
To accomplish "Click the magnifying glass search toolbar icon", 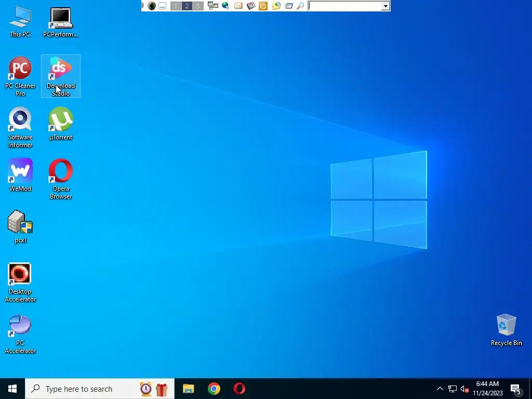I will pyautogui.click(x=300, y=6).
